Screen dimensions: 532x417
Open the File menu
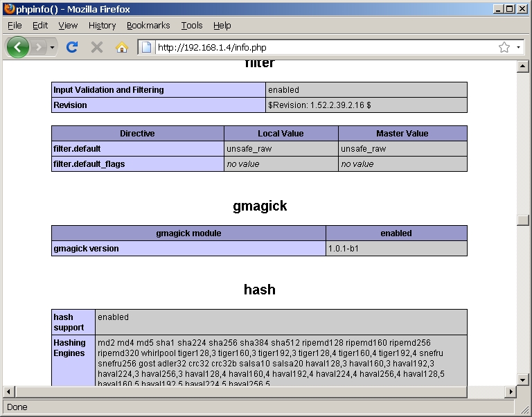(15, 26)
